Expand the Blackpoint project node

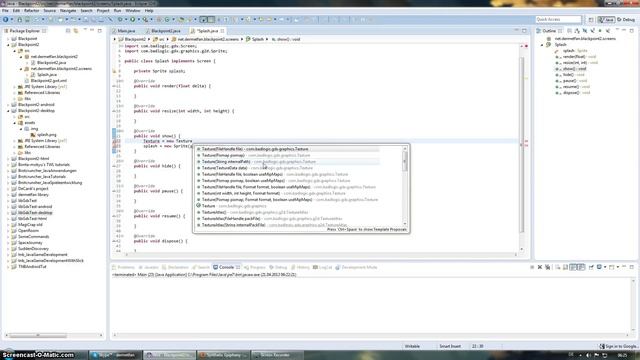(8, 38)
